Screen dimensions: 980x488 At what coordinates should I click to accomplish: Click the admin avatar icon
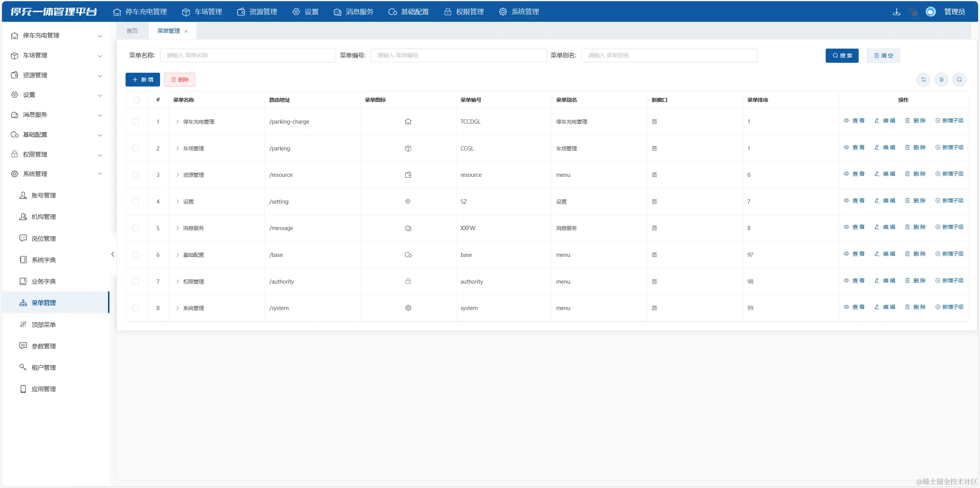930,12
